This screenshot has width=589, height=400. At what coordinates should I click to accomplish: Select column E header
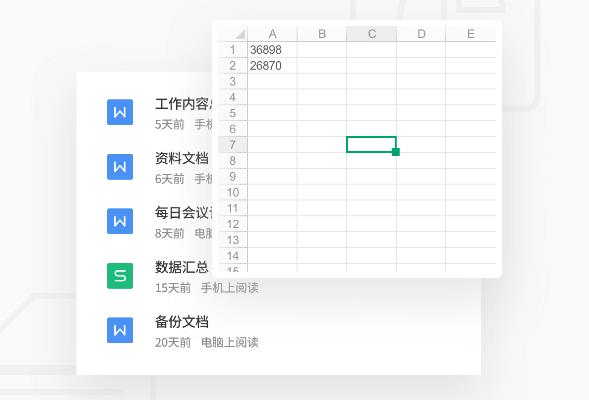coord(471,34)
